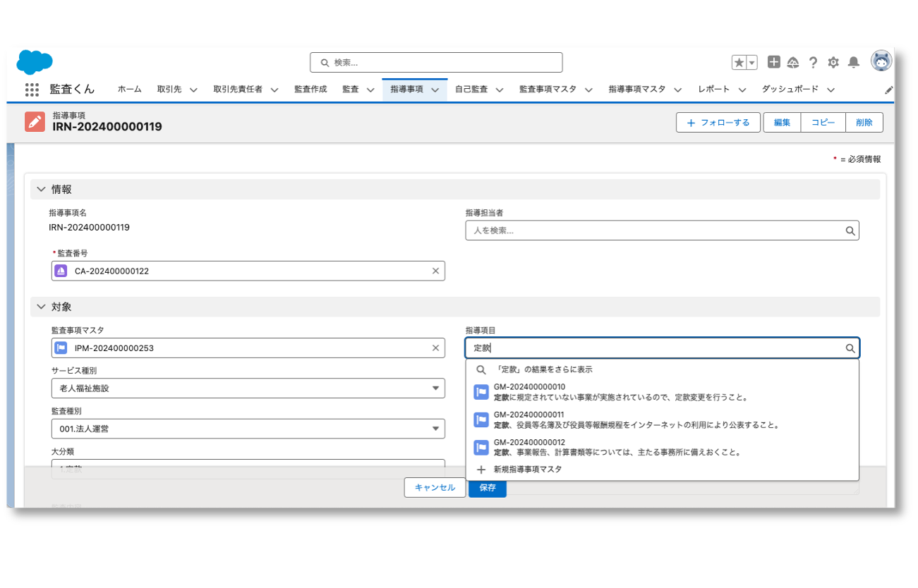The height and width of the screenshot is (588, 918).
Task: Expand the 取引先責任者 tab menu chevron
Action: [x=274, y=90]
